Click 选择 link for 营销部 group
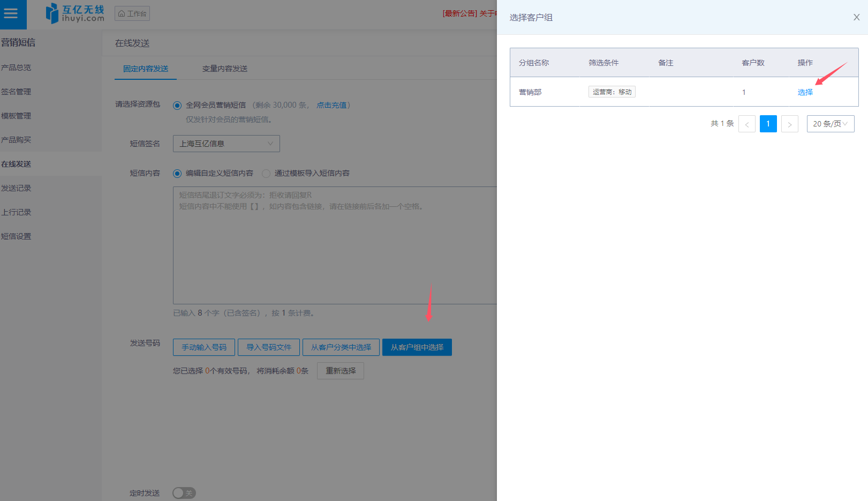 click(805, 92)
